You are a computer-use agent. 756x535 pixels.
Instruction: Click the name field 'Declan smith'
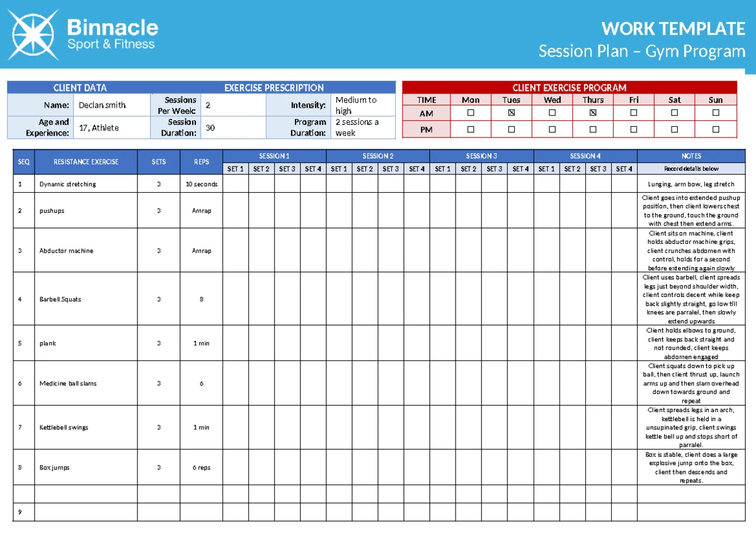pyautogui.click(x=112, y=105)
